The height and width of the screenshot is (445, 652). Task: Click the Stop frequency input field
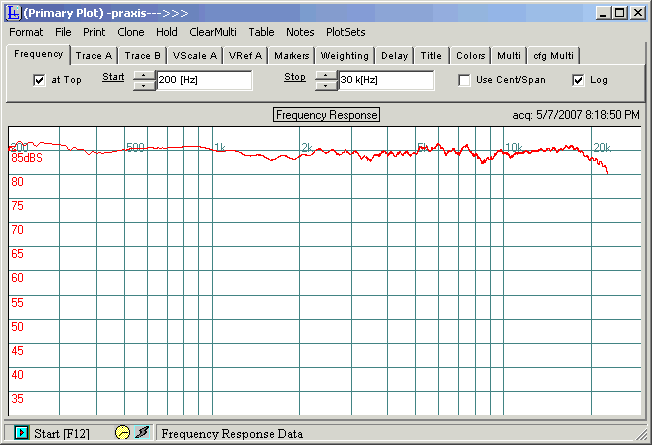tap(386, 80)
